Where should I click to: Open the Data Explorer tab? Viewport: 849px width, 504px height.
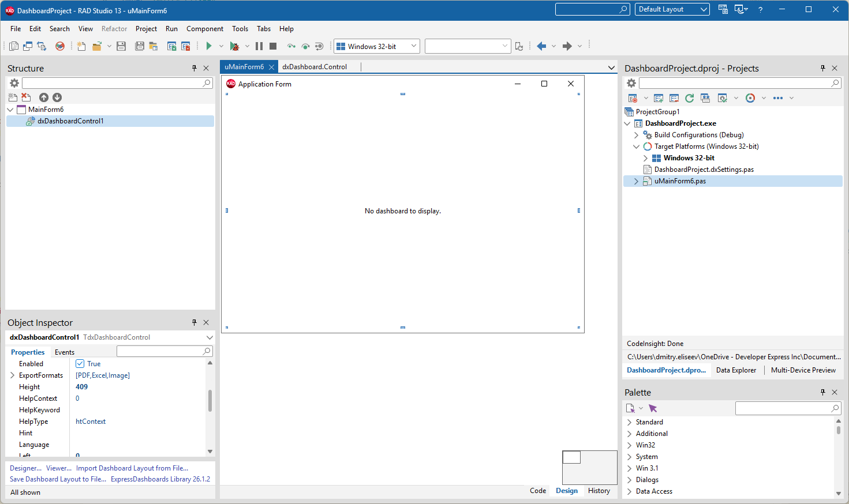[736, 370]
